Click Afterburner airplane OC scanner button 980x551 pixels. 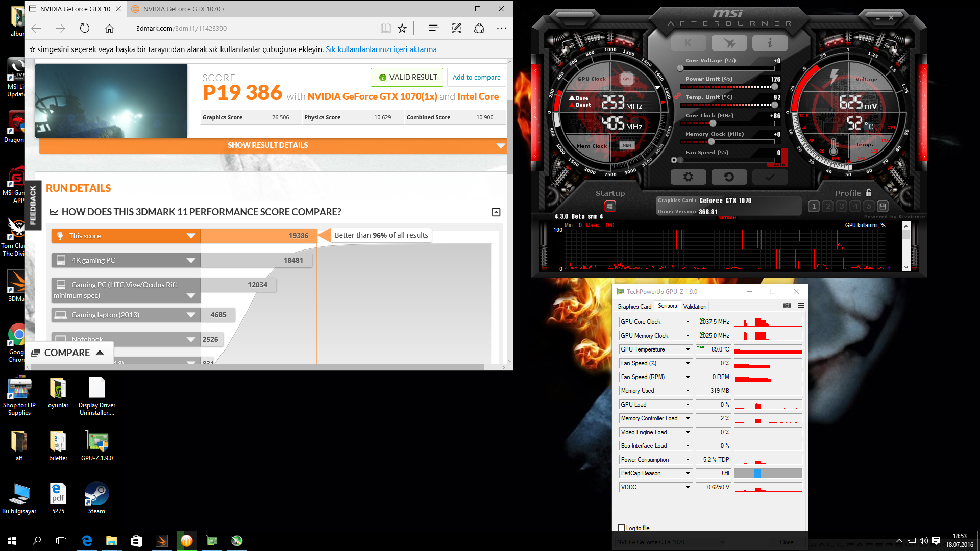[729, 43]
